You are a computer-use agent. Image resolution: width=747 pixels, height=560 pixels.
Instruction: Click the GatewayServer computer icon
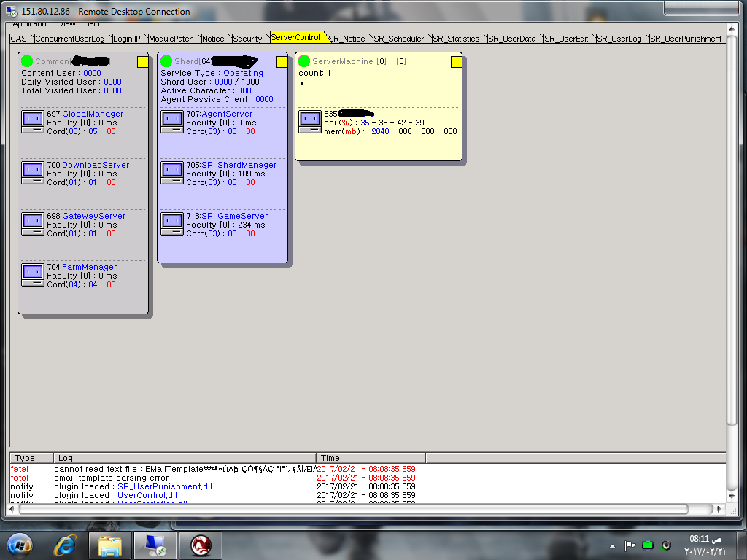(x=33, y=224)
